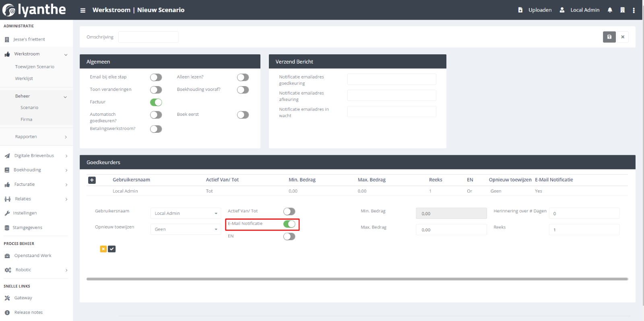
Task: Open the Gebruikersnaam Local Admin dropdown
Action: click(186, 213)
